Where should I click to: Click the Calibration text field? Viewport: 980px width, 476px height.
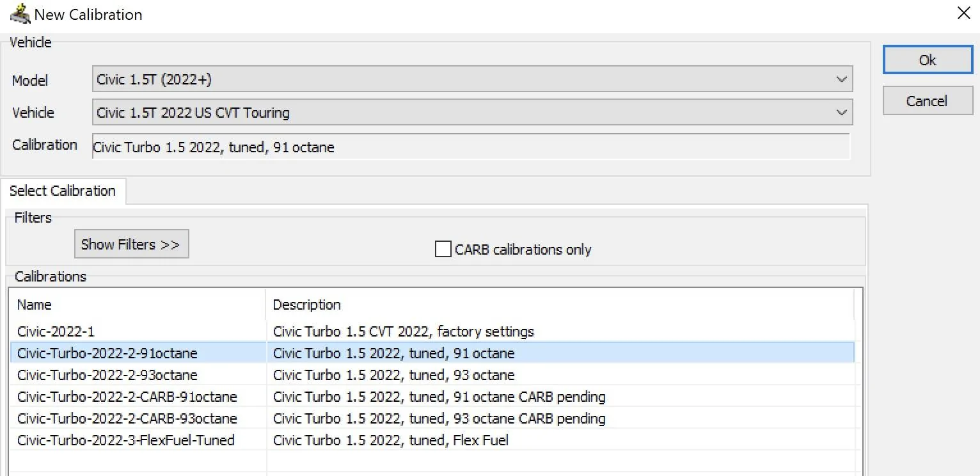(x=471, y=147)
